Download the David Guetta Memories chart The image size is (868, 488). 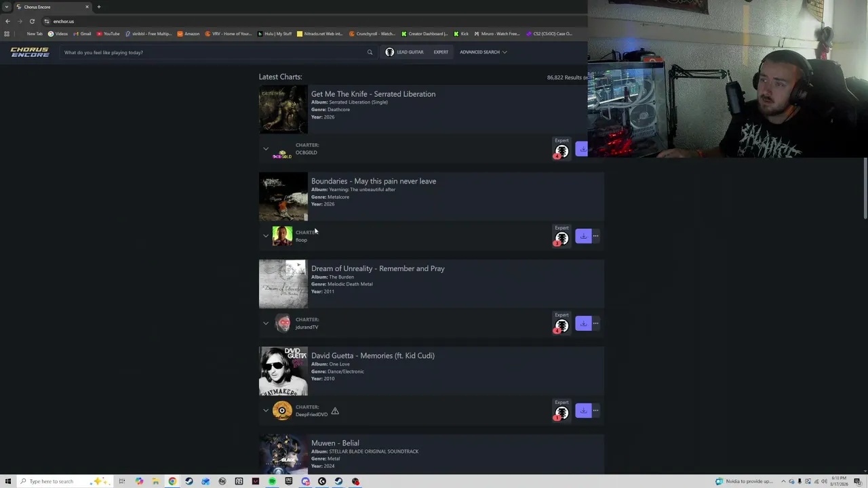pyautogui.click(x=583, y=411)
